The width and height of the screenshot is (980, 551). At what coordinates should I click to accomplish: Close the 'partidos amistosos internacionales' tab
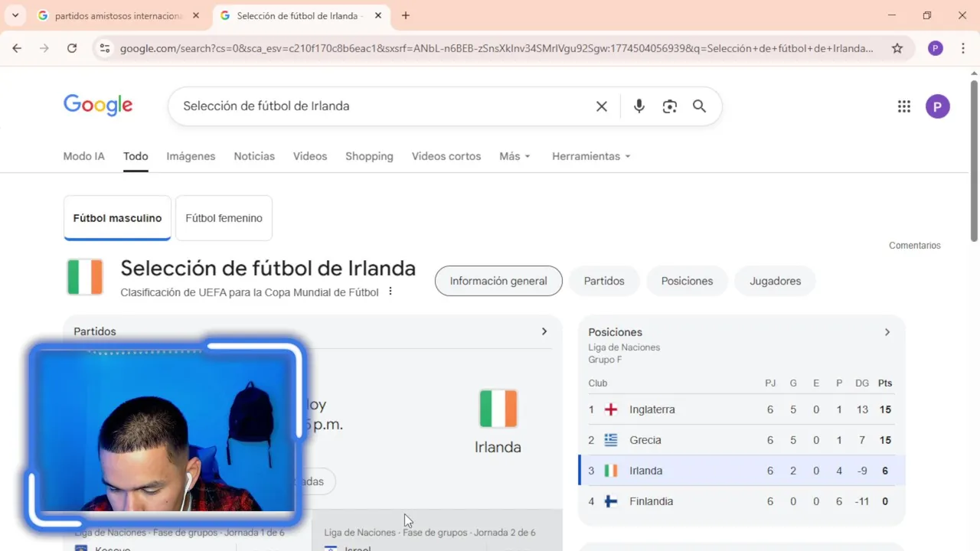coord(196,15)
